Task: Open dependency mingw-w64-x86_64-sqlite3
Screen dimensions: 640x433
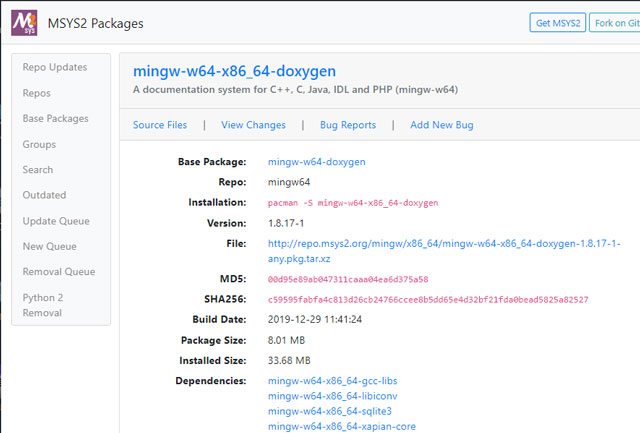Action: (x=329, y=411)
